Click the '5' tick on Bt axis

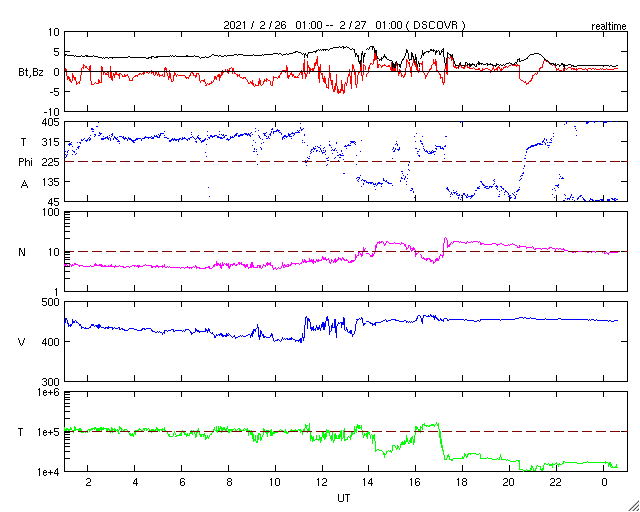click(x=56, y=52)
